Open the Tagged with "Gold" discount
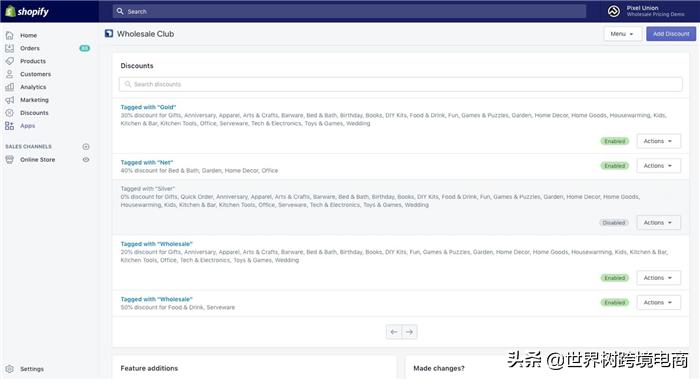 (148, 107)
